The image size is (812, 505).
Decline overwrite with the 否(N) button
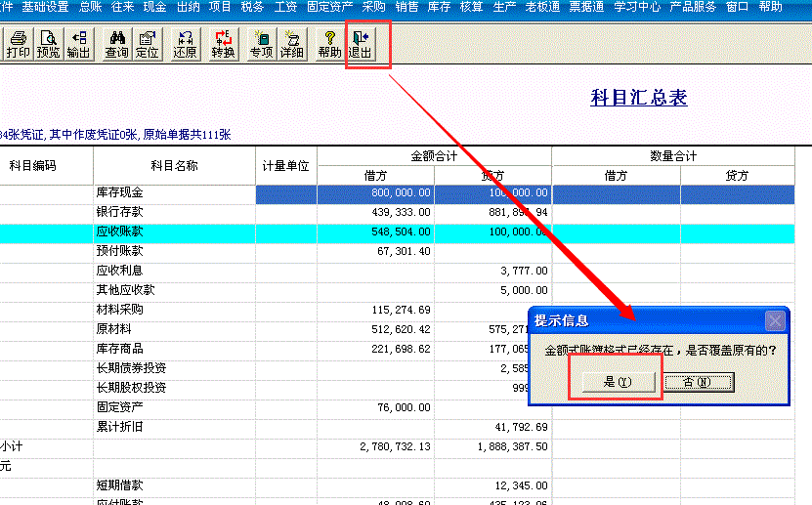[x=697, y=382]
